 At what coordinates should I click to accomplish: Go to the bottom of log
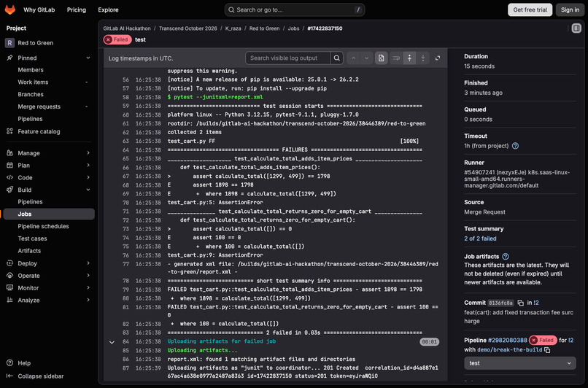pyautogui.click(x=423, y=58)
